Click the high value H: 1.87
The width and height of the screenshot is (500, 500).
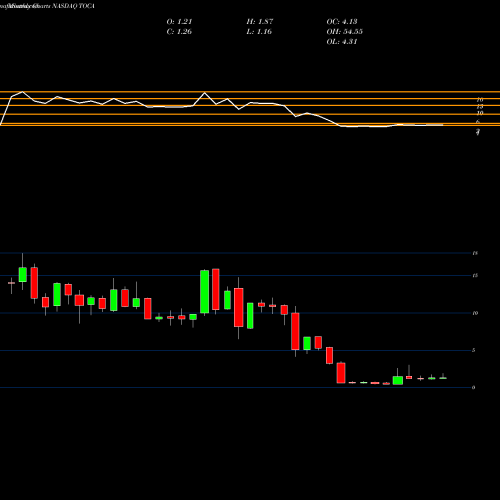click(260, 22)
